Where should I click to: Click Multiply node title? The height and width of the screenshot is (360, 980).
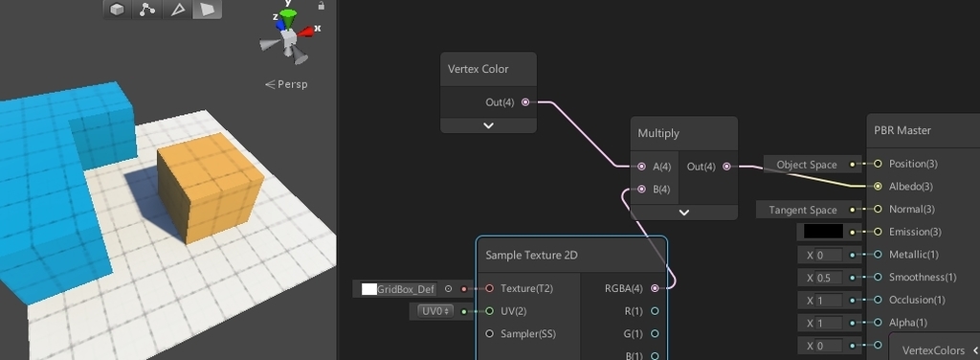pos(658,133)
